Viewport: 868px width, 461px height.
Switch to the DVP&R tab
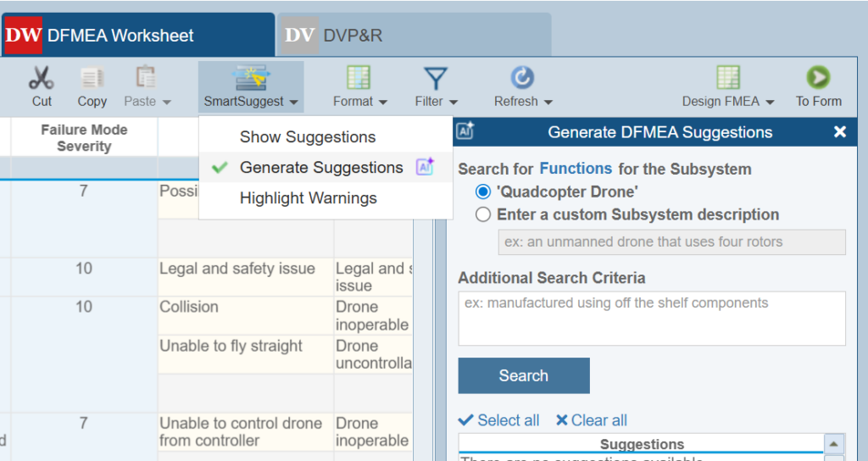(414, 36)
